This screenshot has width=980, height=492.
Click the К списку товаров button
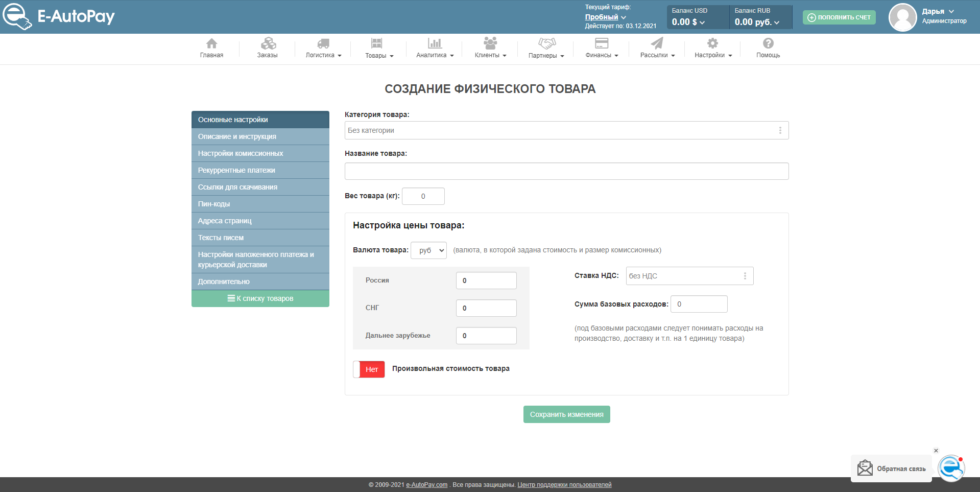point(260,298)
